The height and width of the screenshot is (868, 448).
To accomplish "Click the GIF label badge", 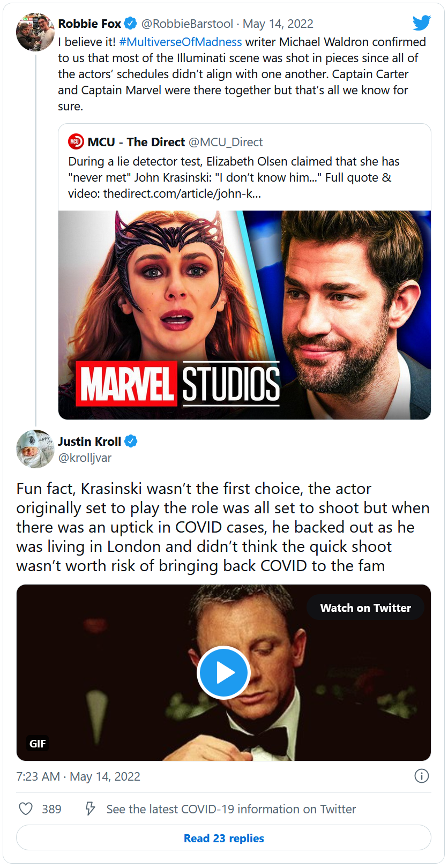I will click(x=38, y=744).
